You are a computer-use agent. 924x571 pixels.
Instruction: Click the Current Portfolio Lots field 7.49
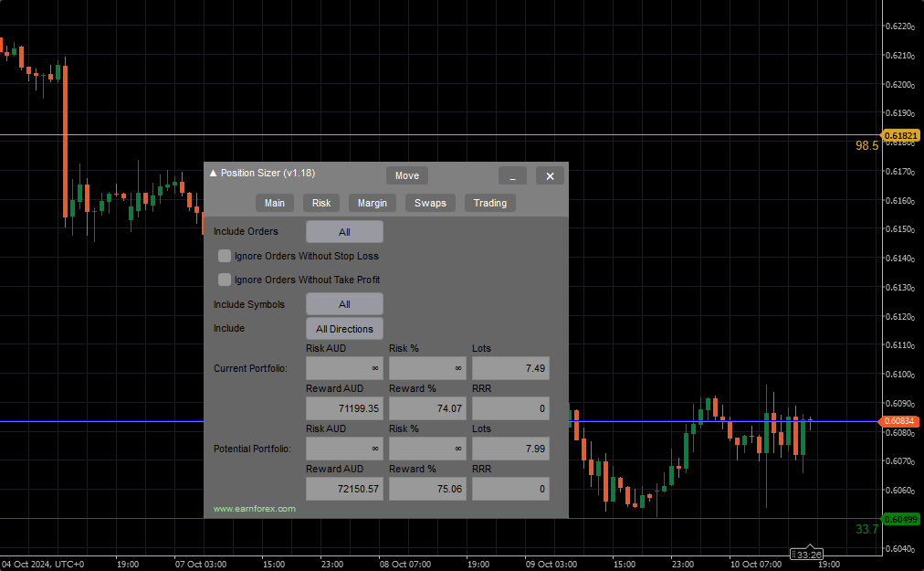coord(510,368)
